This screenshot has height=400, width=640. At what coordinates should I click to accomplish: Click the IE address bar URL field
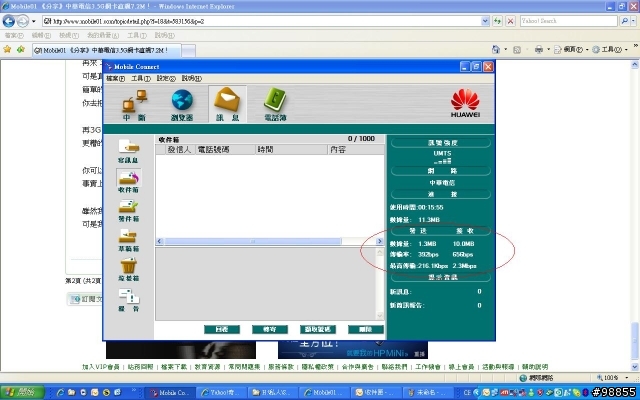[262, 21]
